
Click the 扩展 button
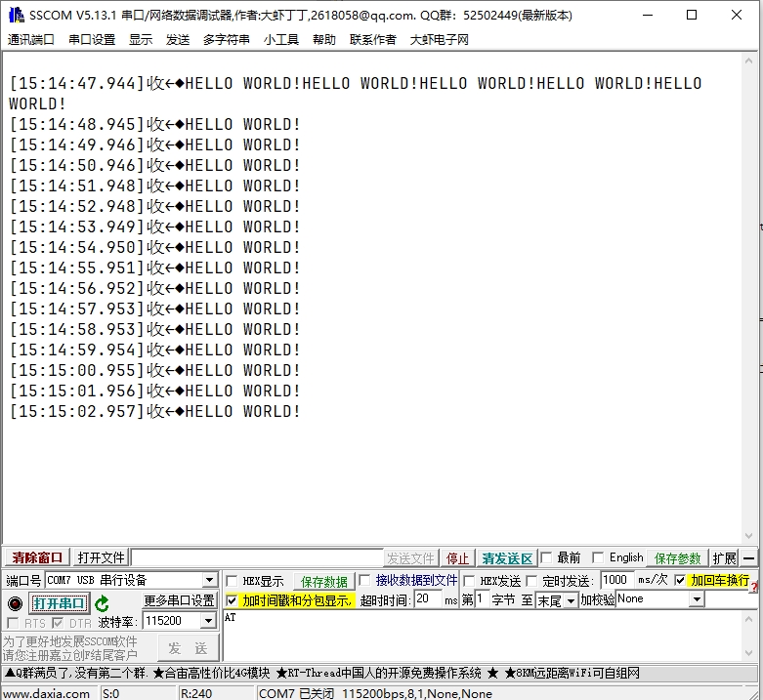(x=724, y=558)
